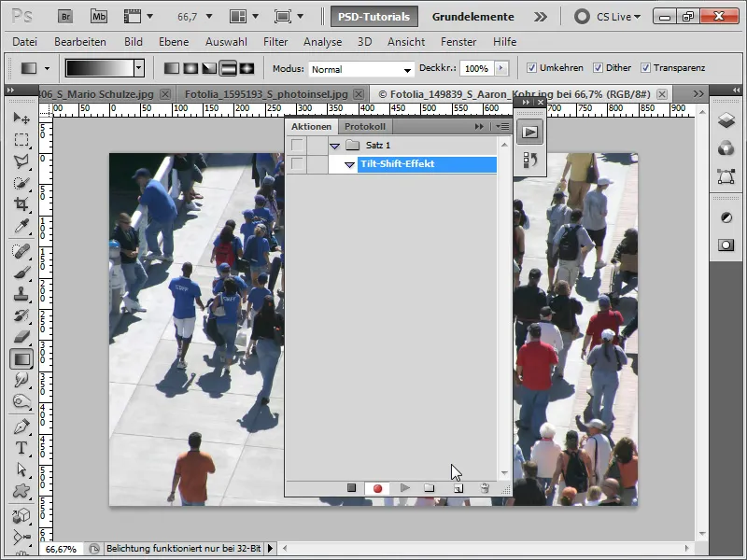Select the Path Selection tool

21,469
